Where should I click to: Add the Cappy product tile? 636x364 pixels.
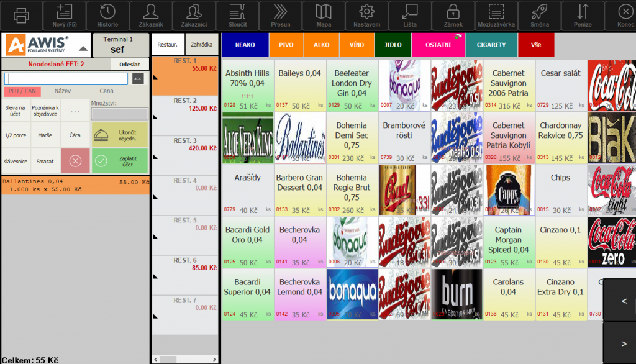pyautogui.click(x=508, y=190)
